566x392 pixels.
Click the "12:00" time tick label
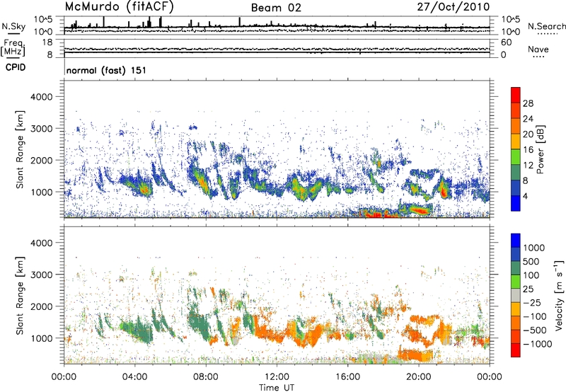pos(277,377)
